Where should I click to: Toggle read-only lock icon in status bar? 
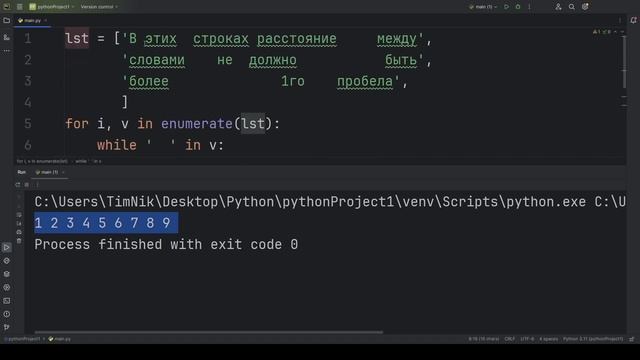632,339
